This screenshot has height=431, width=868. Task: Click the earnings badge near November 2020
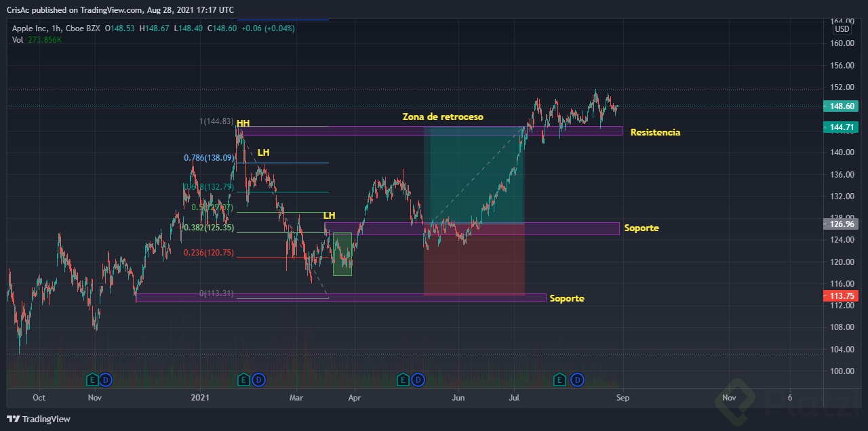(x=93, y=380)
